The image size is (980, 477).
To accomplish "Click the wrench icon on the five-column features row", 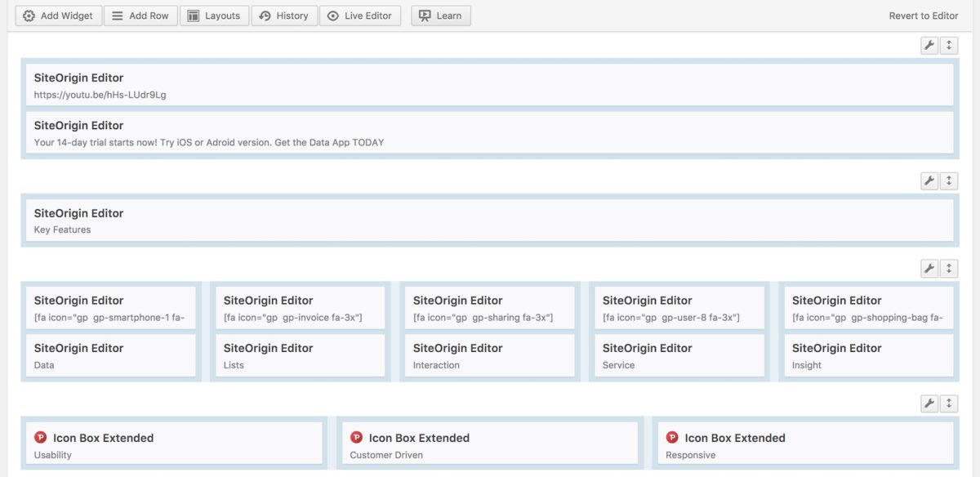I will [x=929, y=268].
